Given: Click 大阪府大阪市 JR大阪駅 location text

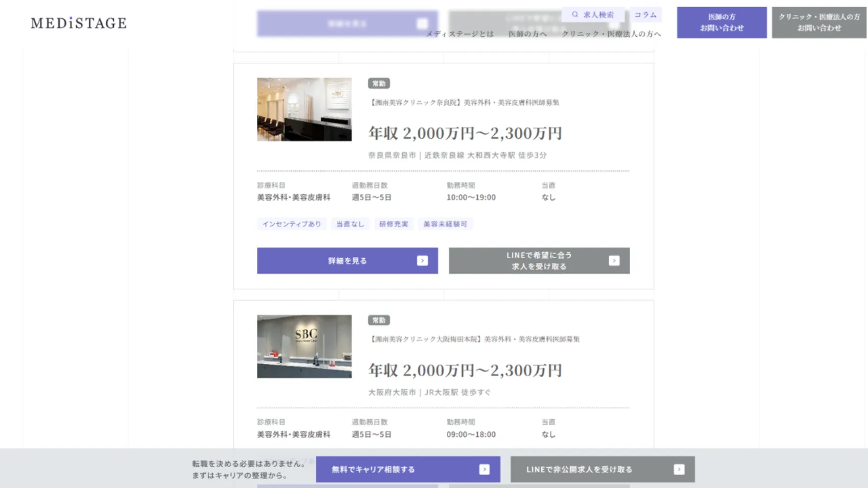Looking at the screenshot, I should (429, 392).
